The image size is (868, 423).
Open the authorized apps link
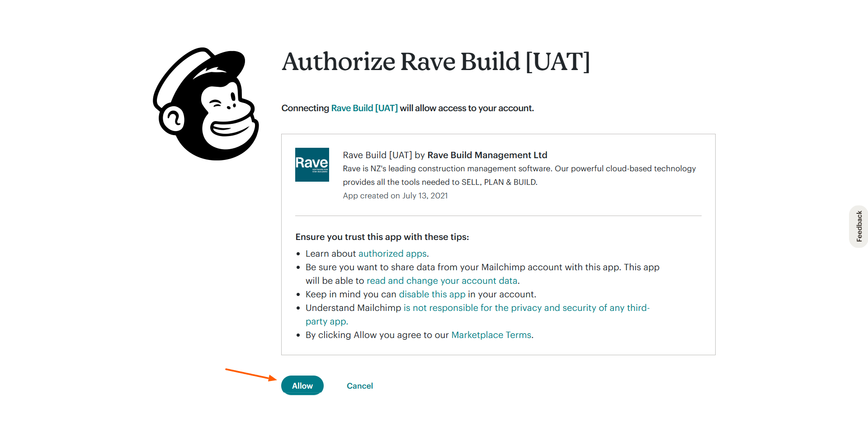coord(392,254)
